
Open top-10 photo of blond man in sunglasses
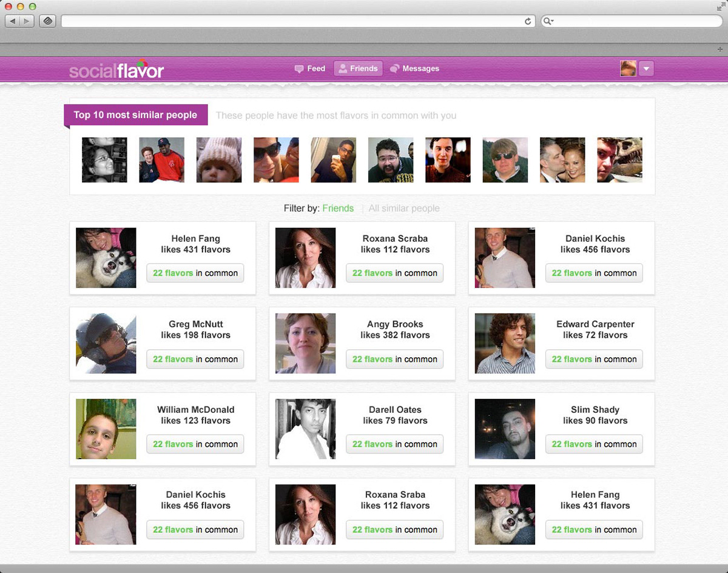(x=505, y=159)
